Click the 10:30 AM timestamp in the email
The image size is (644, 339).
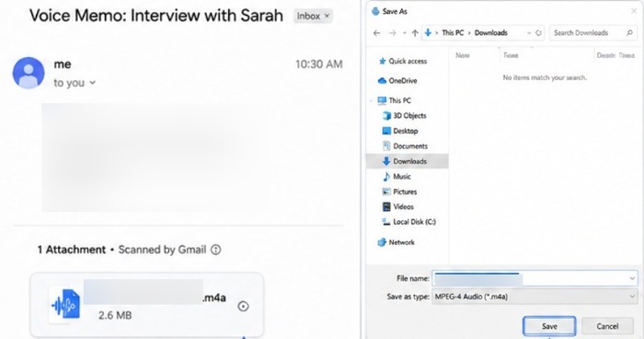coord(318,64)
